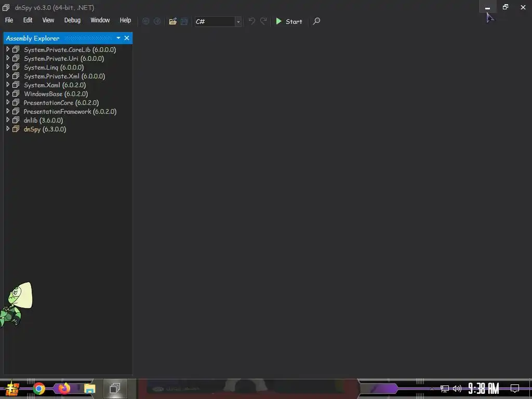Select PresentationFramework (6.0.2.0) entry
Viewport: 532px width, 399px height.
70,111
